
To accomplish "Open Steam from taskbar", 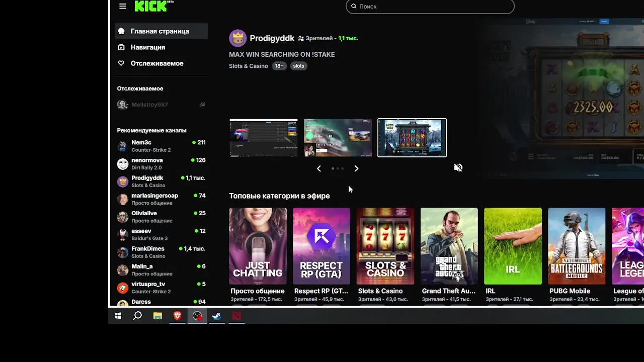I will 217,316.
